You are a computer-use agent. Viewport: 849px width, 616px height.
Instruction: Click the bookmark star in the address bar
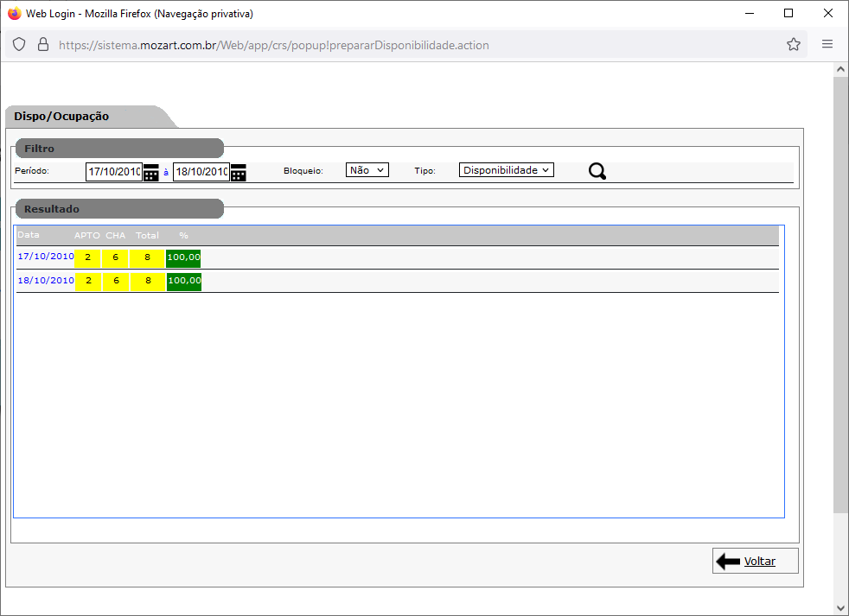[x=793, y=44]
